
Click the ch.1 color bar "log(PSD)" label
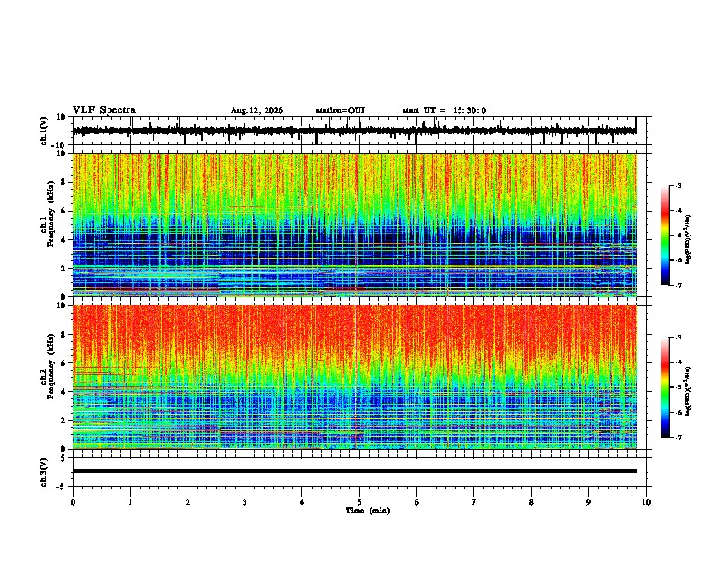(688, 239)
